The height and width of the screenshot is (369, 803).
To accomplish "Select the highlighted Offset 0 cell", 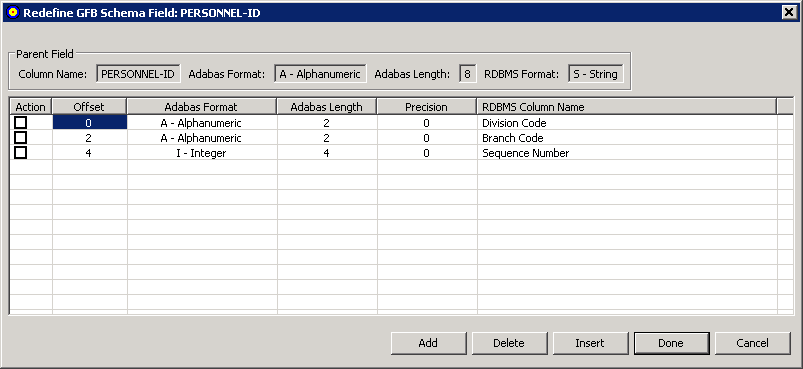I will coord(90,122).
